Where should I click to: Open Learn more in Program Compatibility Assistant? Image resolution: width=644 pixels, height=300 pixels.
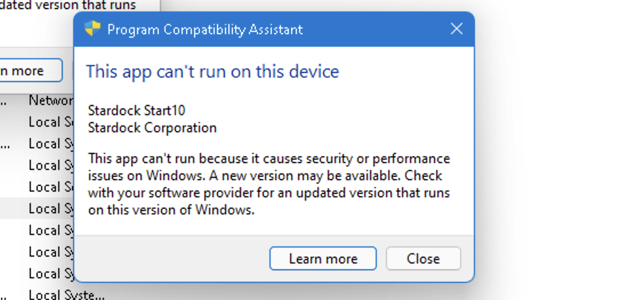pyautogui.click(x=323, y=258)
